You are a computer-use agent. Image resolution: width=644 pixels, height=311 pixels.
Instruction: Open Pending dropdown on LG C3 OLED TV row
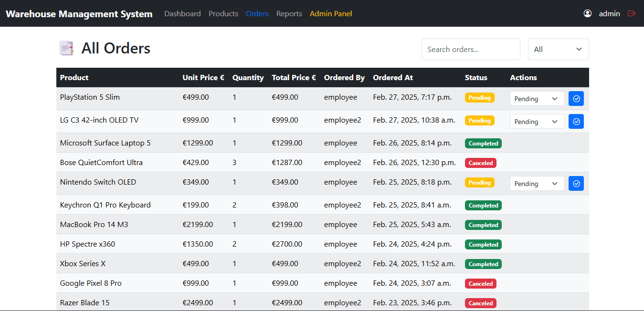point(537,121)
